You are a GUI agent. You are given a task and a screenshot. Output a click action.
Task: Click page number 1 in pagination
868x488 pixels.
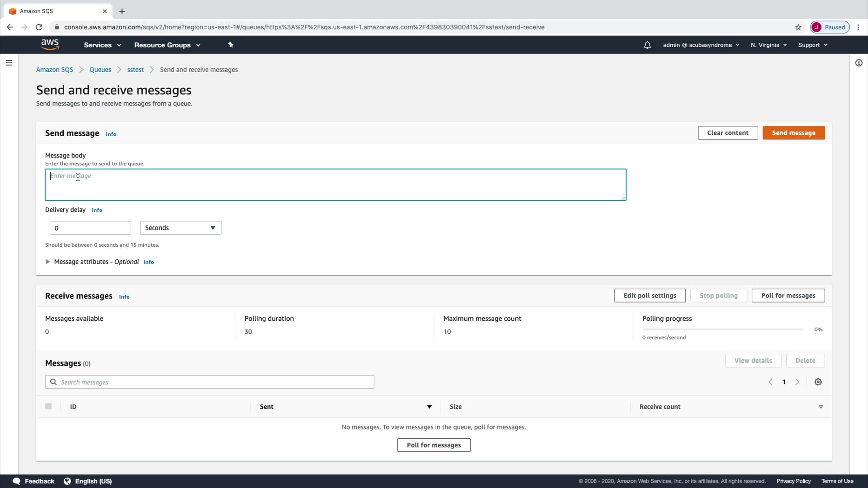[784, 382]
